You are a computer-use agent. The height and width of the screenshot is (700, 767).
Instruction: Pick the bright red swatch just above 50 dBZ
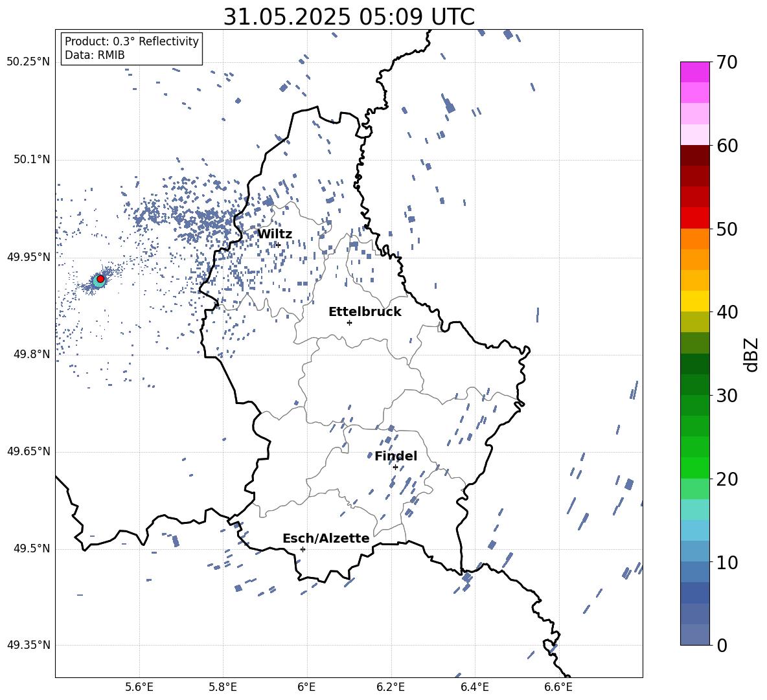(x=694, y=218)
